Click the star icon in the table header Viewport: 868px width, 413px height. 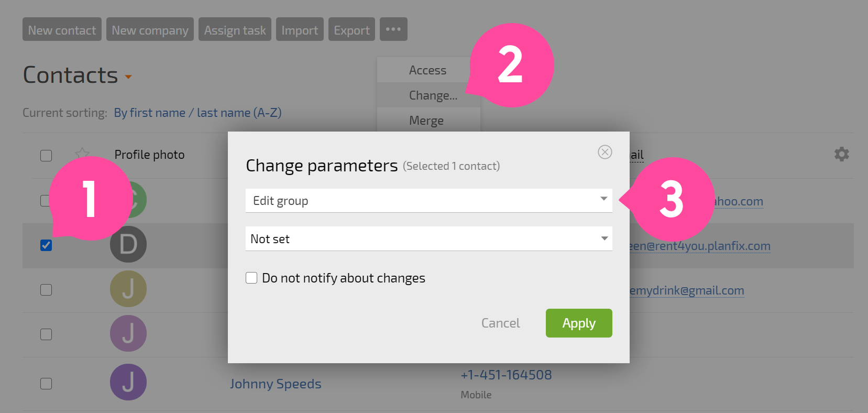82,153
